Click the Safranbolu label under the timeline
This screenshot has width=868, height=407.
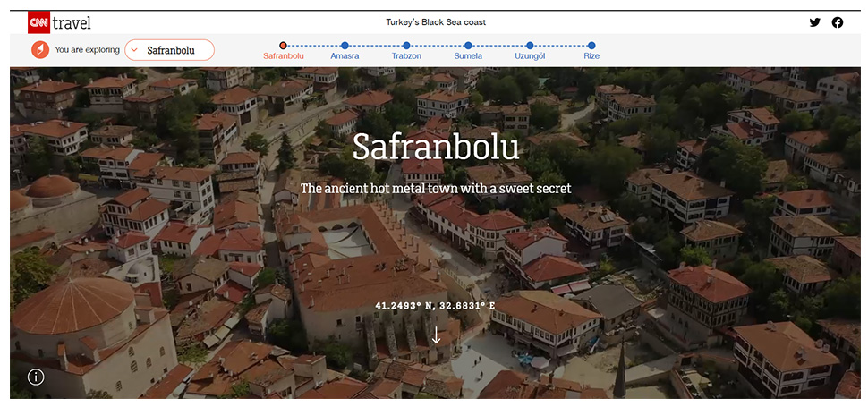[283, 56]
